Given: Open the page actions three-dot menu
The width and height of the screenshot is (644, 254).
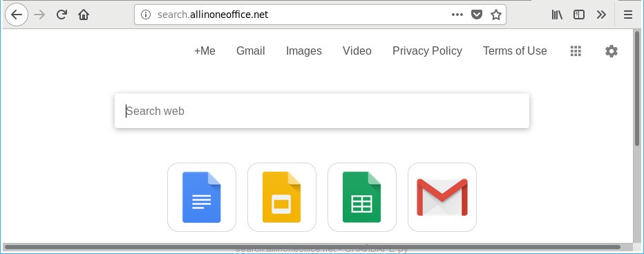Looking at the screenshot, I should point(457,15).
